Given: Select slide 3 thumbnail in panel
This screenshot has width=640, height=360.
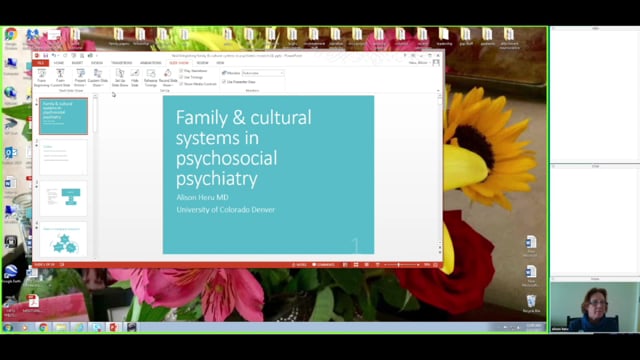Looking at the screenshot, I should [x=63, y=198].
